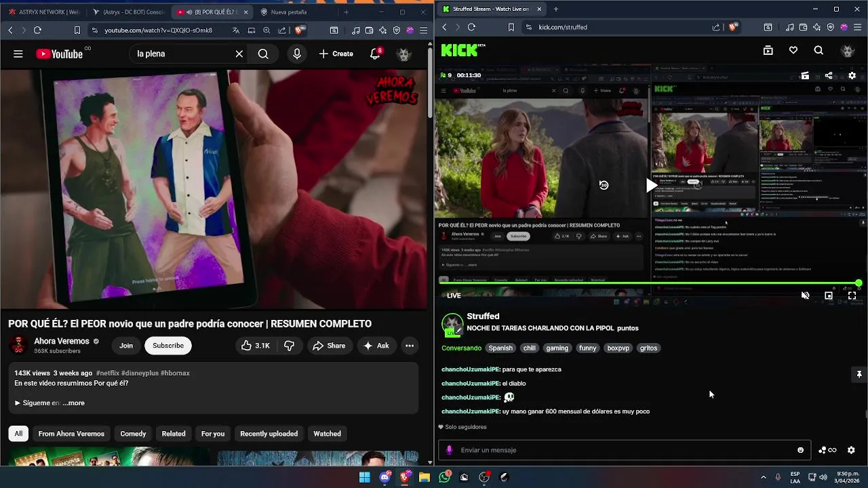Open the YouTube video more-actions ellipsis
868x488 pixels.
[410, 346]
